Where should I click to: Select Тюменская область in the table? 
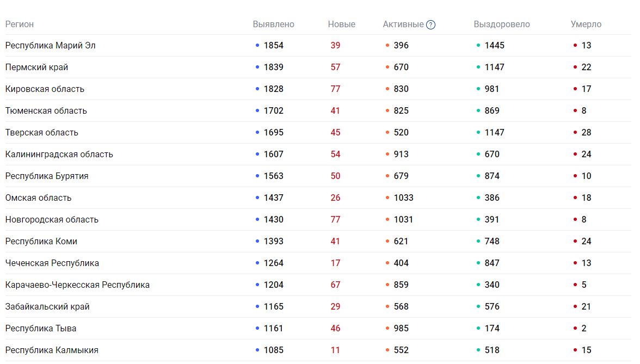click(x=46, y=111)
